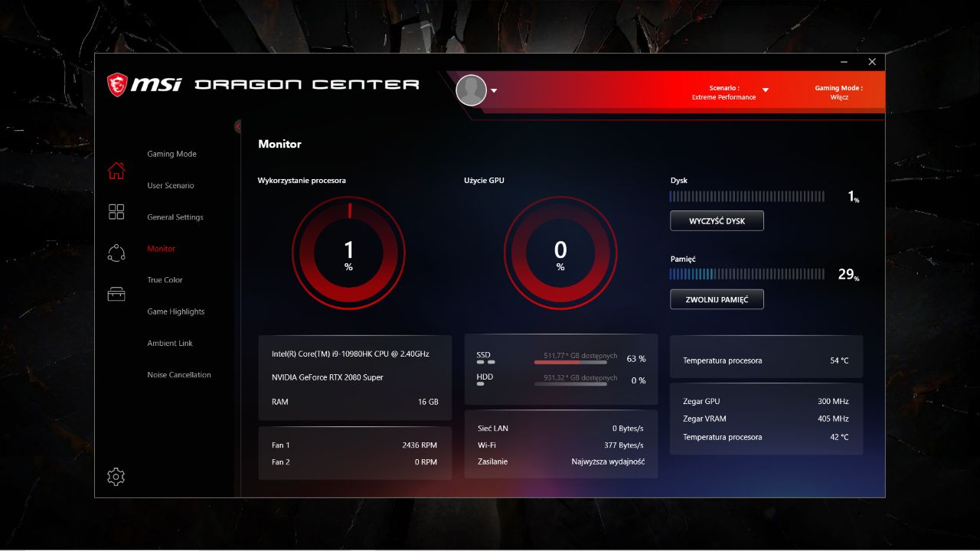The image size is (980, 551).
Task: Expand the user account dropdown arrow
Action: tap(494, 90)
